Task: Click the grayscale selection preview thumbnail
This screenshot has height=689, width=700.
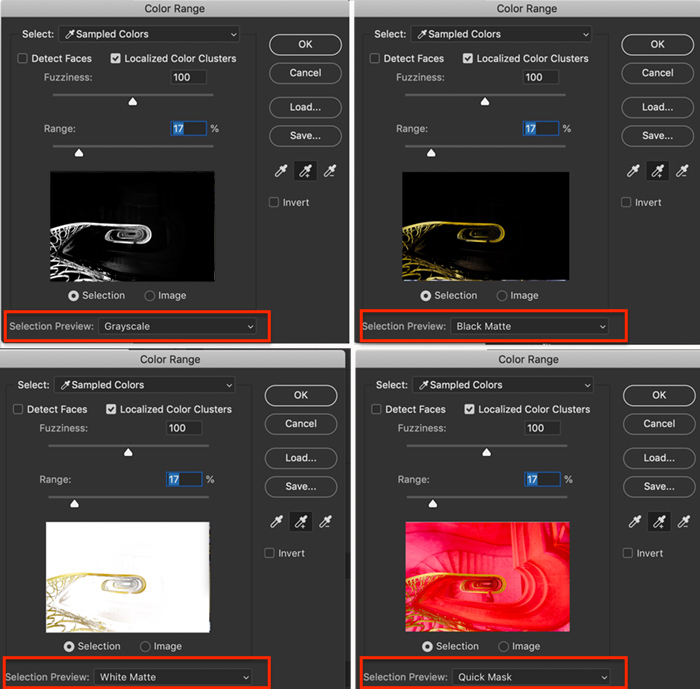Action: point(132,226)
